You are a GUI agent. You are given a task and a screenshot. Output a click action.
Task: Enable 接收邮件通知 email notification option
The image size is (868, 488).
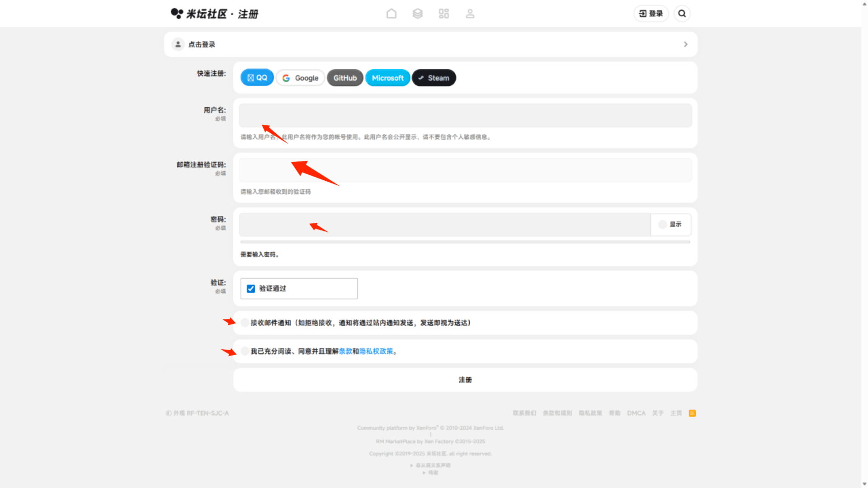[x=245, y=323]
